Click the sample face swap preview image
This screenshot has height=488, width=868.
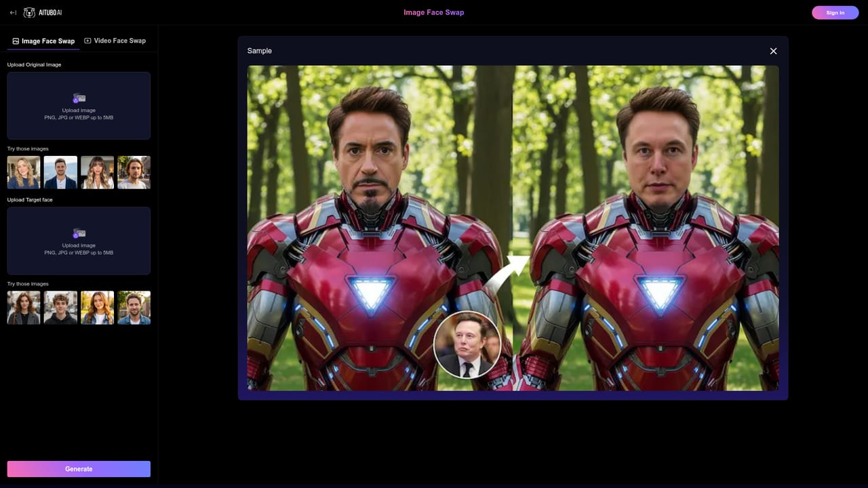click(x=513, y=228)
